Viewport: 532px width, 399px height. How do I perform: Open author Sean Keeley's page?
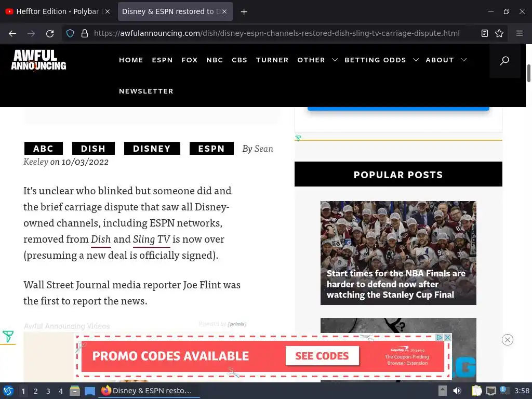[x=263, y=149]
